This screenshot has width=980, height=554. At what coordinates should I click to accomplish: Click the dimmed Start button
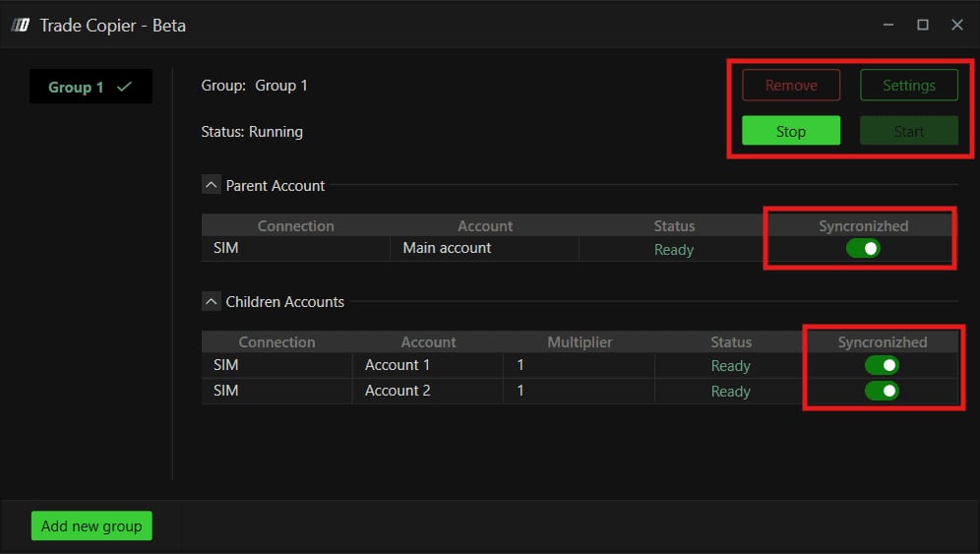909,131
